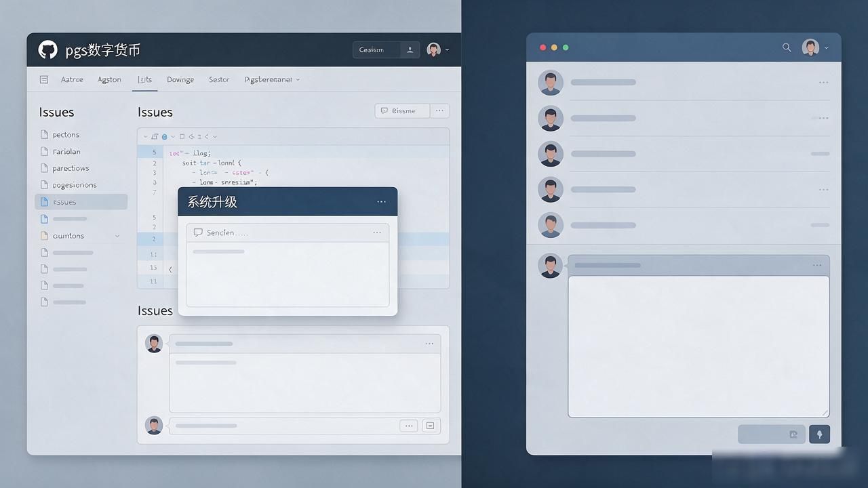
Task: Expand the chevron beside the pgs header avatar
Action: point(447,49)
